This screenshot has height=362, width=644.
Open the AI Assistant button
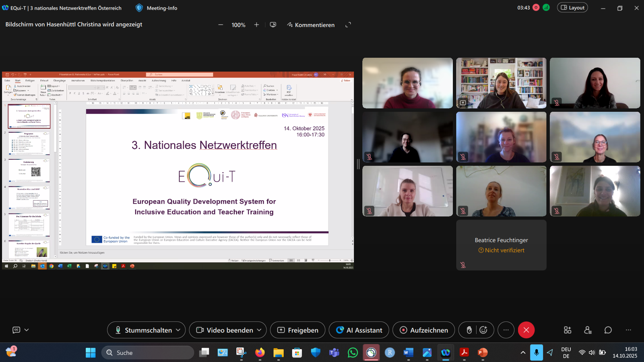pos(359,330)
